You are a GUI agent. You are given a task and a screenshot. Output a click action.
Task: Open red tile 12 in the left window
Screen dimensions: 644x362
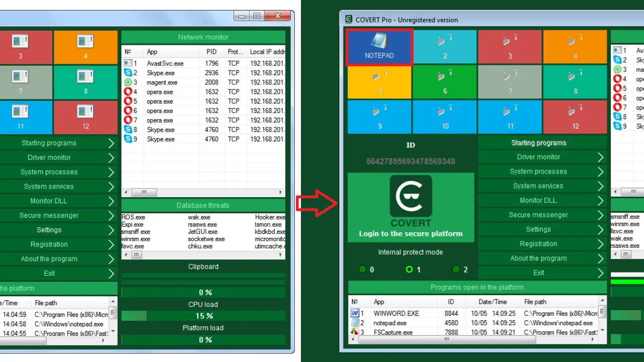[x=86, y=118]
